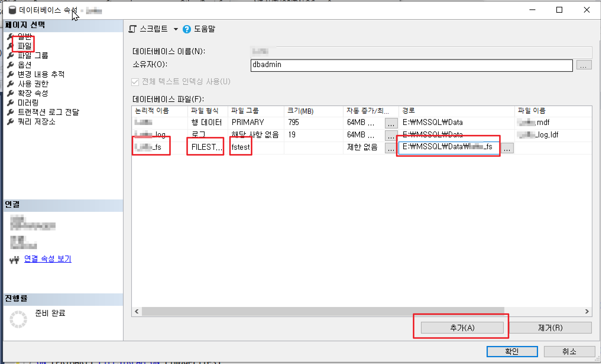Click the database icon in title bar

12,10
